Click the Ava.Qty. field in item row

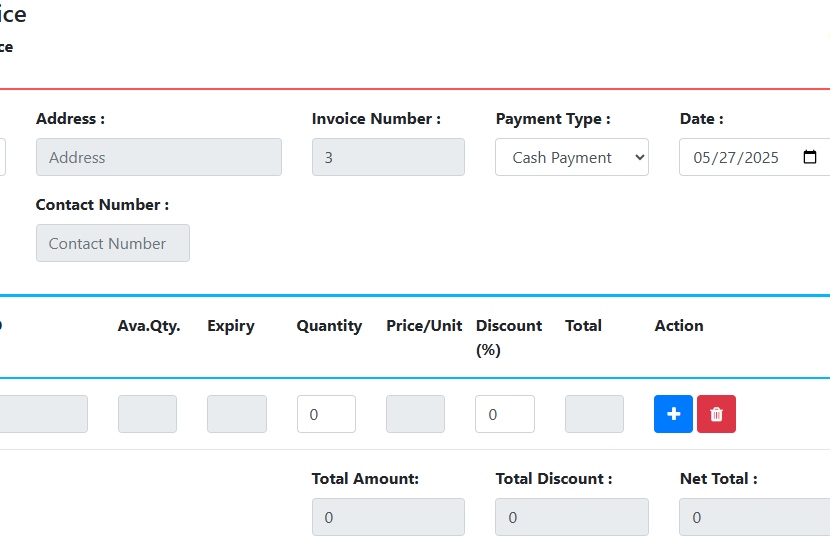click(148, 414)
